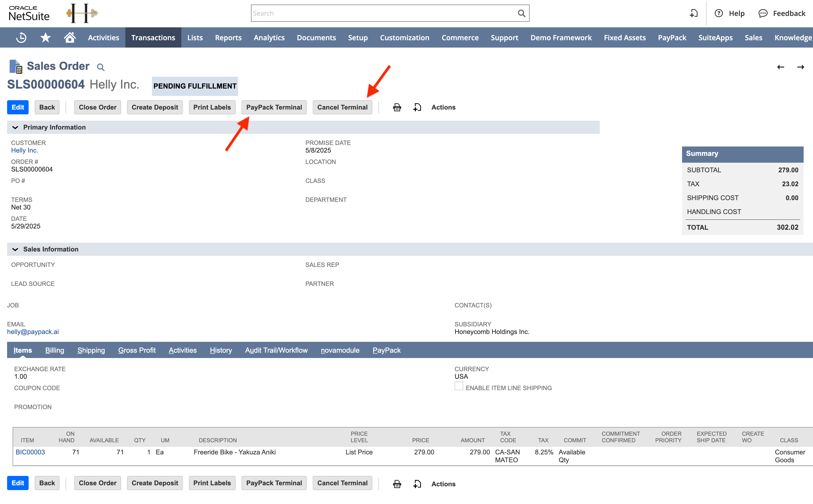Click the Oracle NetSuite logo
The width and height of the screenshot is (813, 504).
pos(29,13)
